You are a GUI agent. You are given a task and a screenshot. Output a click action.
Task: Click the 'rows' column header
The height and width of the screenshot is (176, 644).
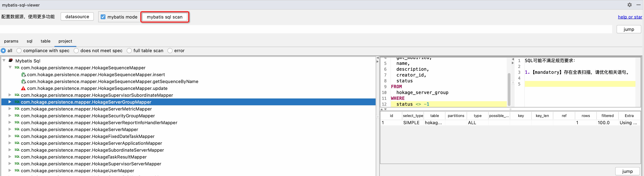[x=586, y=116]
